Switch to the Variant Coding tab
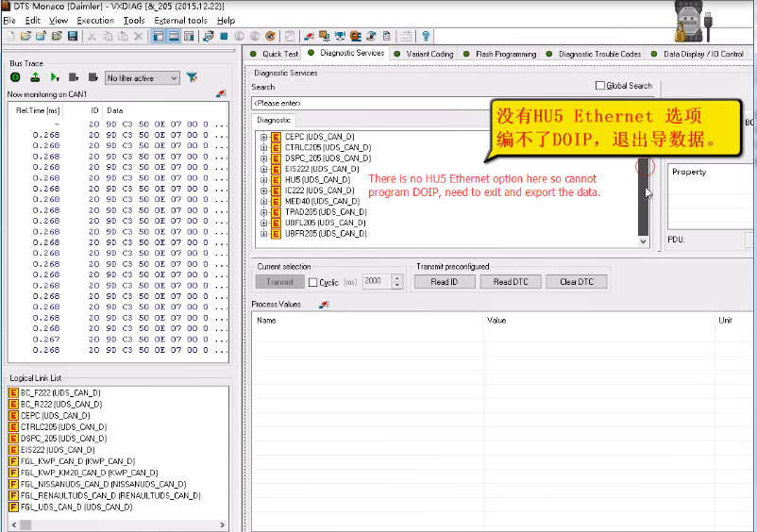 click(425, 54)
